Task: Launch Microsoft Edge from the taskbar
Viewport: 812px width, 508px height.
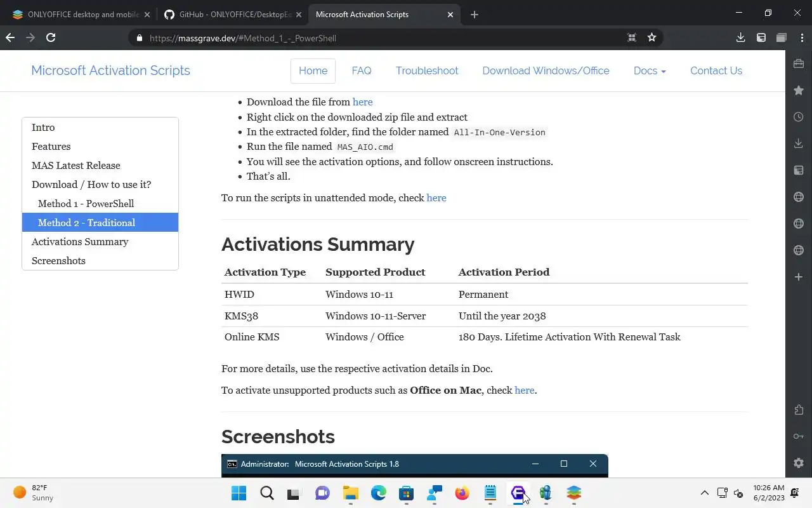Action: click(x=378, y=493)
